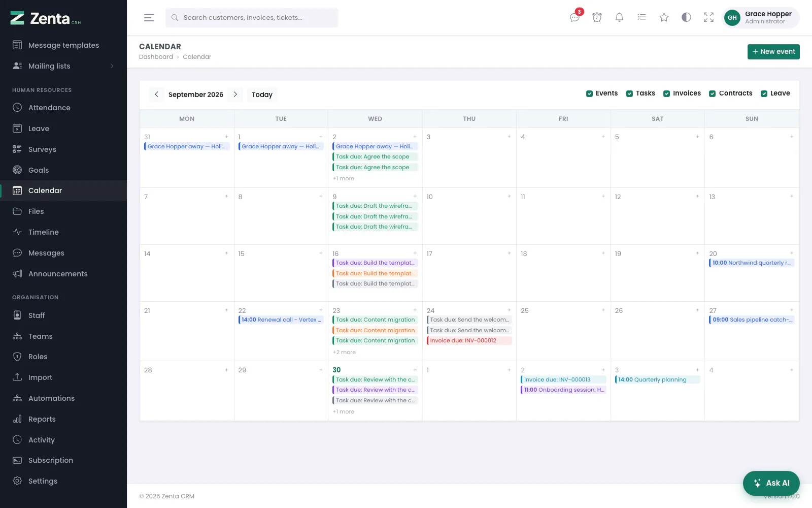Click the Today button

click(262, 94)
